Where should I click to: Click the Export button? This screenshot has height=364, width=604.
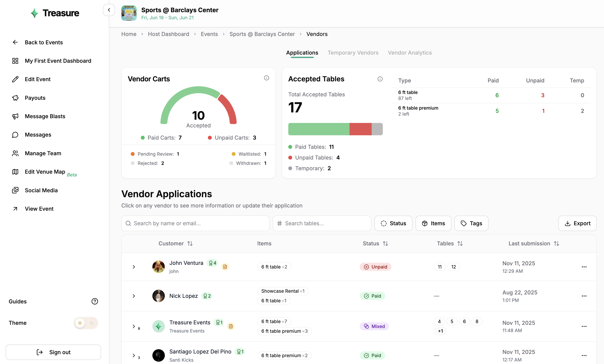click(577, 223)
